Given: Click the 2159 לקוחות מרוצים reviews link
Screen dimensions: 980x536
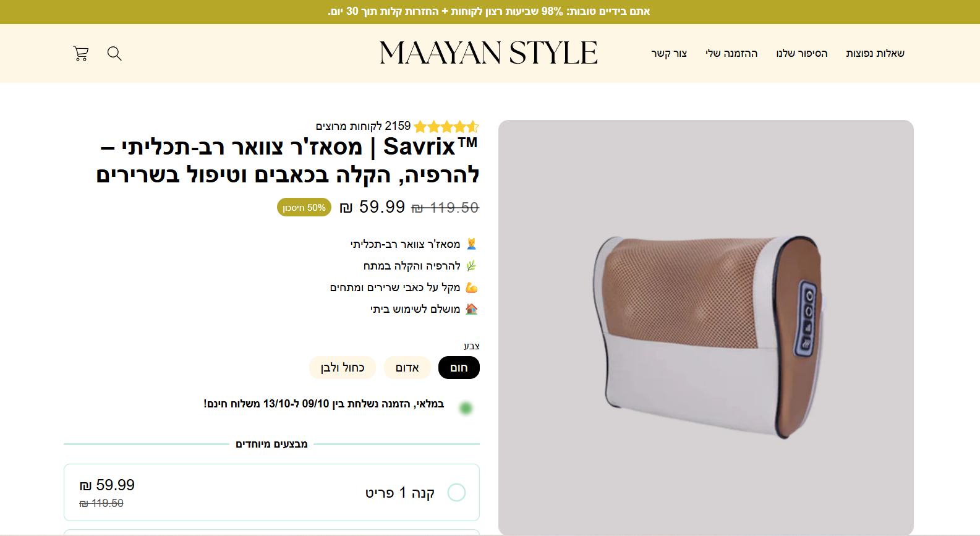Looking at the screenshot, I should [364, 126].
